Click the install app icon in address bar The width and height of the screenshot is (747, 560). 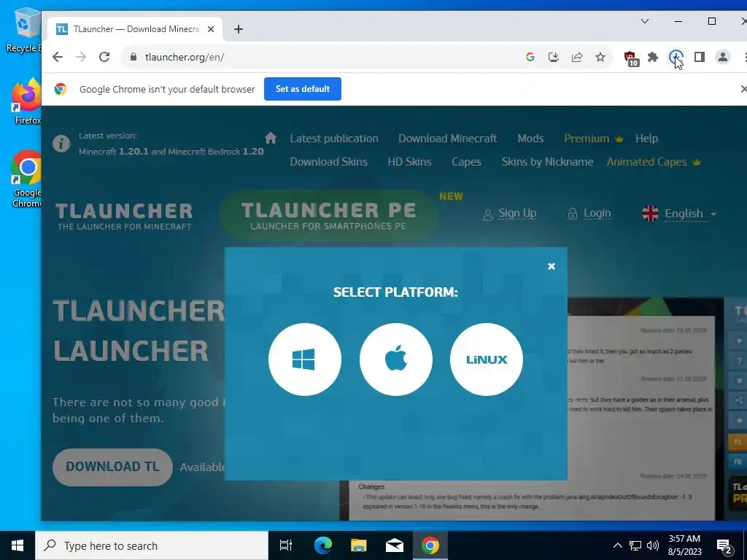point(554,57)
